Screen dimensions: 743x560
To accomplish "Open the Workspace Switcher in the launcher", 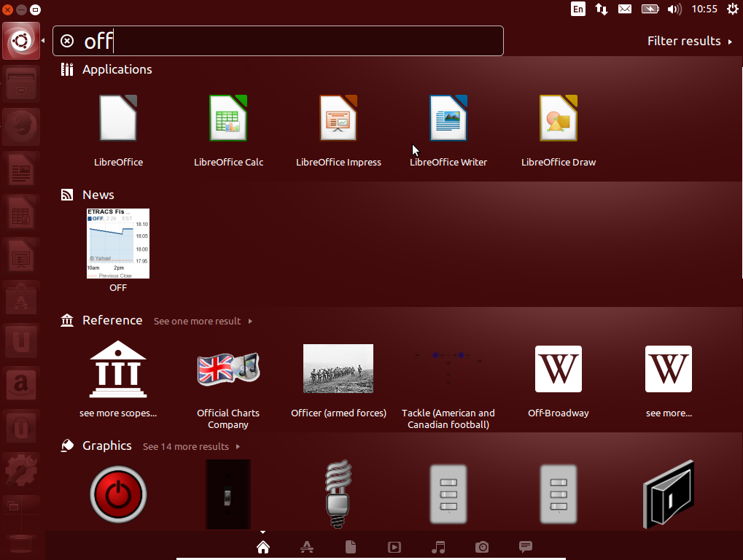I will [21, 513].
